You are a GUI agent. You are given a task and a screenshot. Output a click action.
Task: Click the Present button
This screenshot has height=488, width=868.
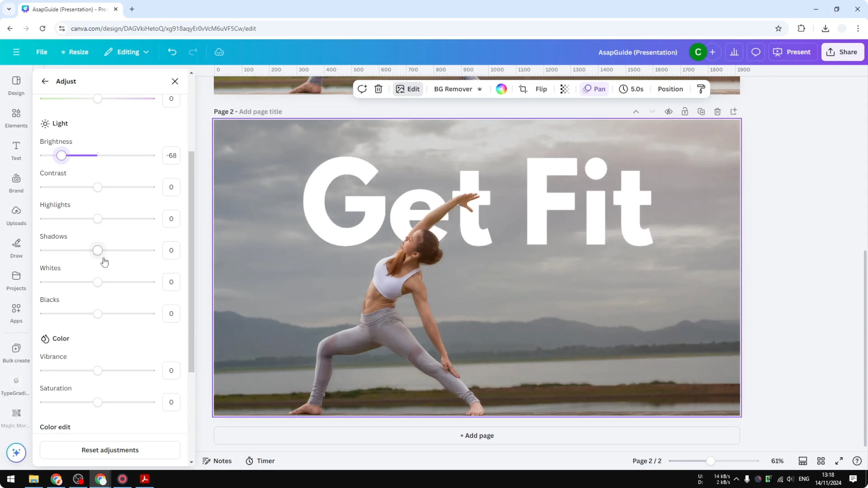(793, 52)
